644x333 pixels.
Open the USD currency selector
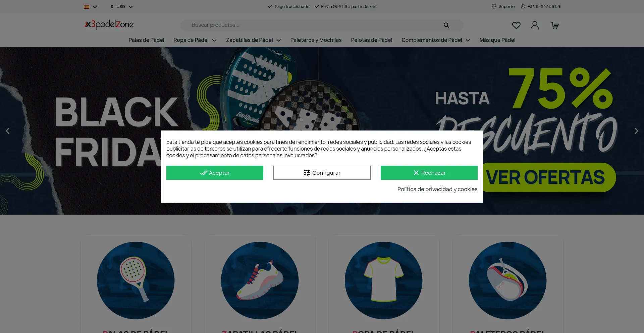(121, 7)
